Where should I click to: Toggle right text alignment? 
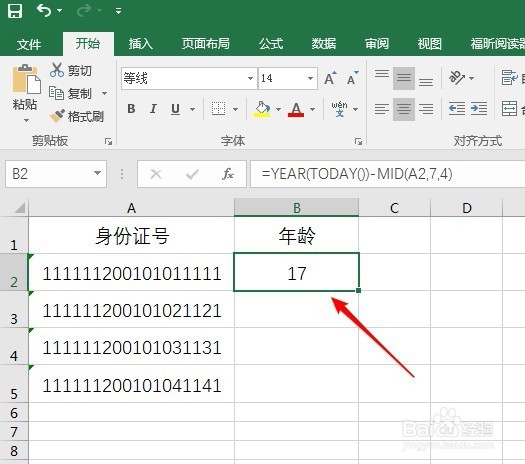click(426, 109)
